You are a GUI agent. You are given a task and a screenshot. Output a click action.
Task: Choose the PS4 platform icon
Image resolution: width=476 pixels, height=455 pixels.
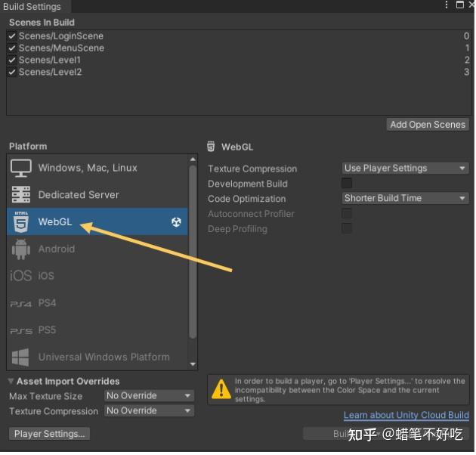point(21,305)
